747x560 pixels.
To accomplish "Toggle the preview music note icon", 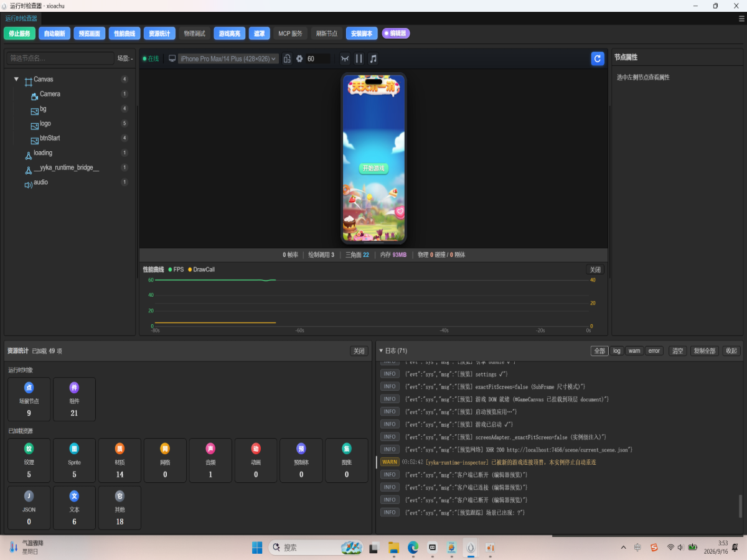I will coord(374,58).
